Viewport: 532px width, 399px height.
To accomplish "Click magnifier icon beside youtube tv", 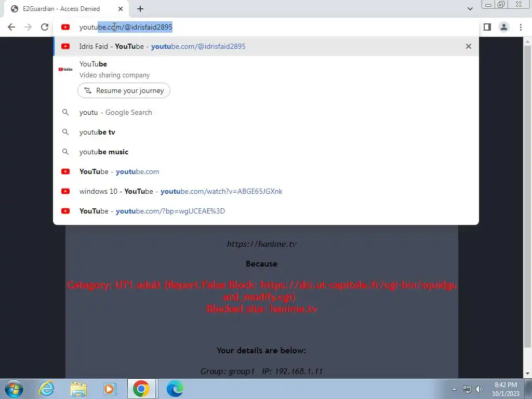I will [65, 132].
